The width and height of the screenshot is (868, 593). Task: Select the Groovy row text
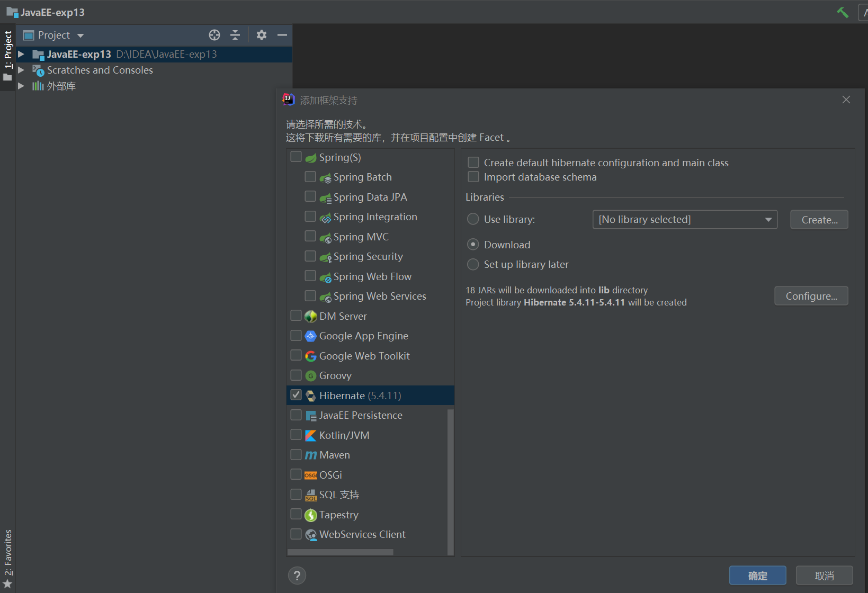click(335, 375)
